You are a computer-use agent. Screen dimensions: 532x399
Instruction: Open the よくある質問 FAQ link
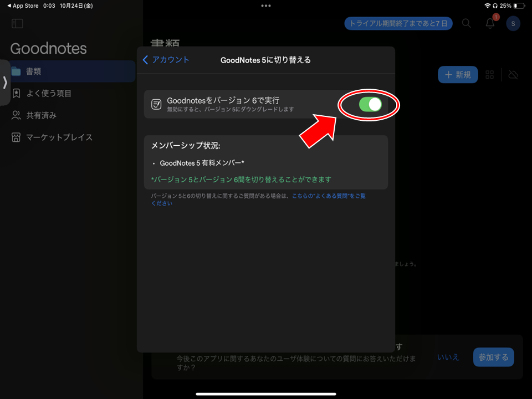click(329, 196)
